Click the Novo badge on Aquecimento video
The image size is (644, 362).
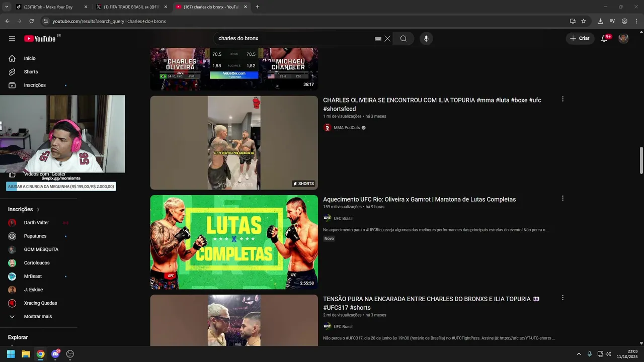point(329,239)
